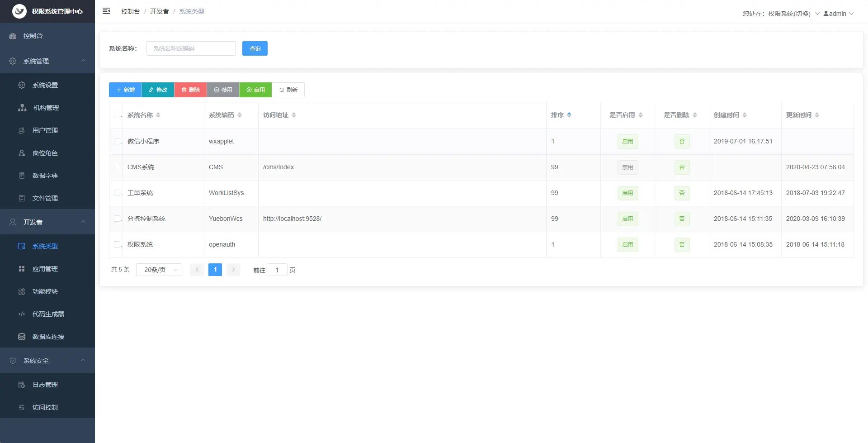
Task: Click the 机构管理 organization icon
Action: tap(22, 108)
